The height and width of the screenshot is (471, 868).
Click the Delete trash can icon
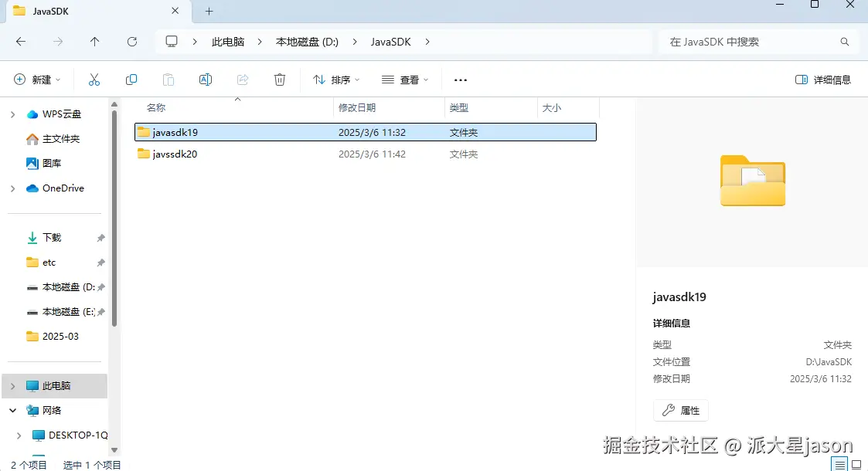click(280, 80)
